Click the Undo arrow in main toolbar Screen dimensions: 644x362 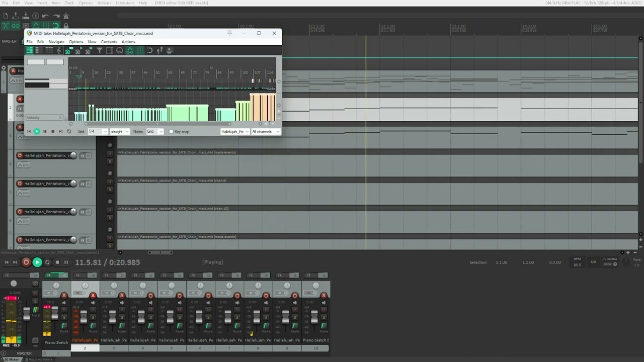45,16
